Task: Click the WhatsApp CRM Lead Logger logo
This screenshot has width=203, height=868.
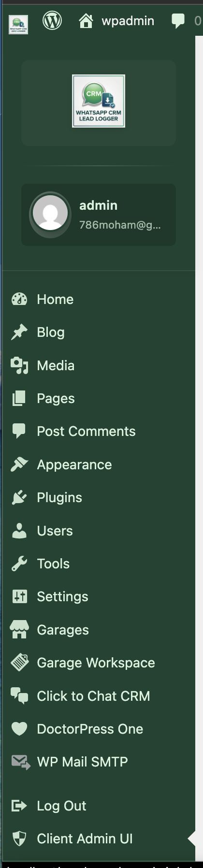Action: coord(99,101)
